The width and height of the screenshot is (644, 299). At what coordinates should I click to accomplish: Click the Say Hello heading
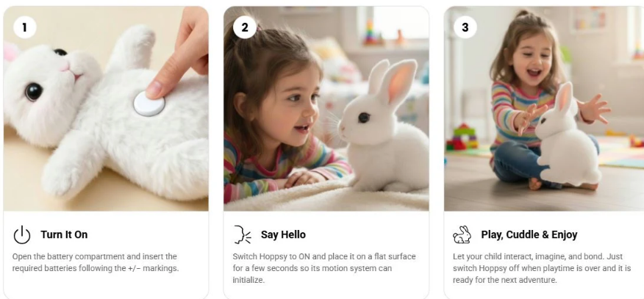coord(283,234)
